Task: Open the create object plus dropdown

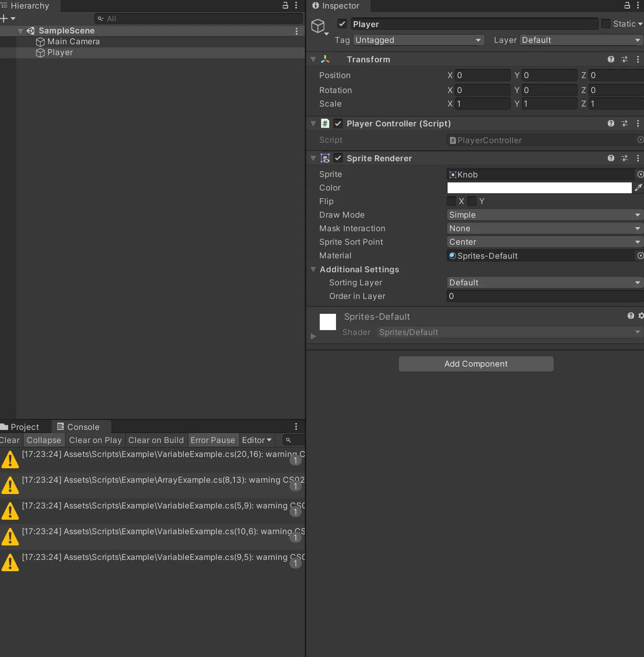Action: tap(8, 19)
